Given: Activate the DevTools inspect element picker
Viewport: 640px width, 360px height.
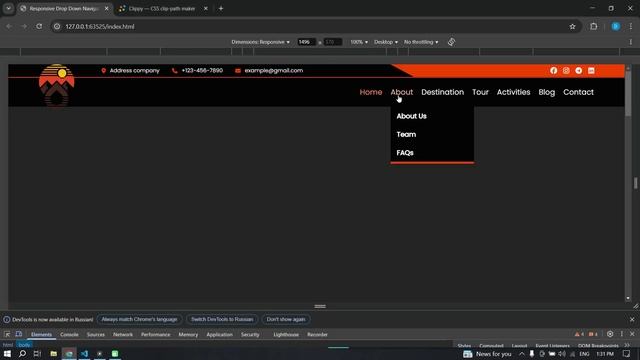Looking at the screenshot, I should tap(7, 334).
